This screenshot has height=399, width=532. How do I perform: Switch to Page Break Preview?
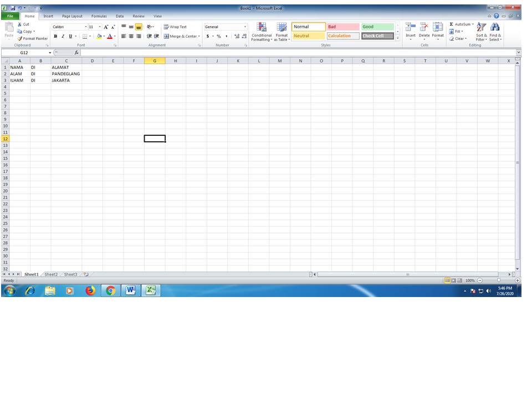coord(459,280)
